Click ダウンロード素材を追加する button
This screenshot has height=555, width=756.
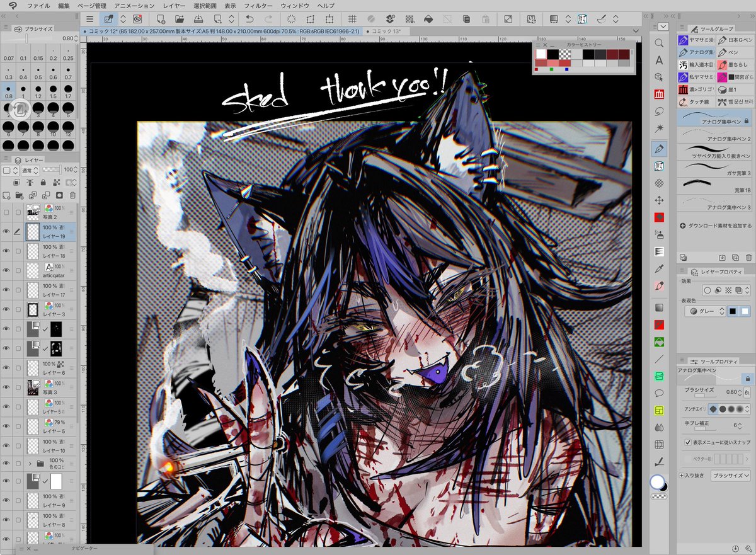[716, 226]
